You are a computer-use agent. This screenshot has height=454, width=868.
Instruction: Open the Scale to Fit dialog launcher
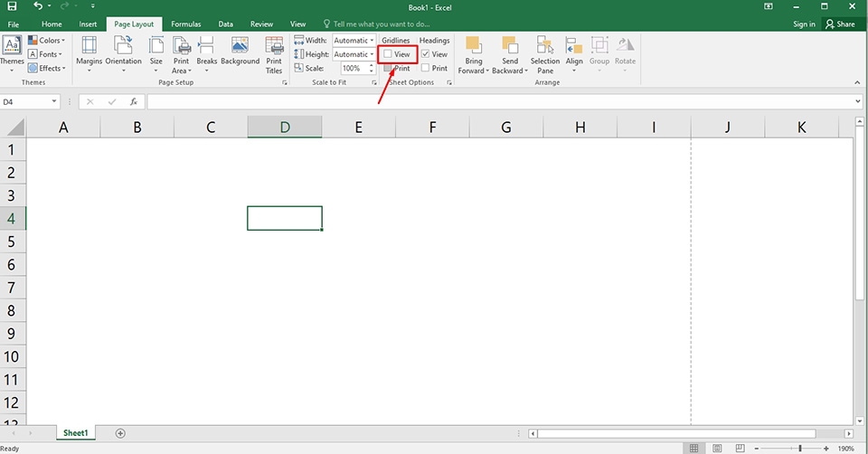coord(374,82)
